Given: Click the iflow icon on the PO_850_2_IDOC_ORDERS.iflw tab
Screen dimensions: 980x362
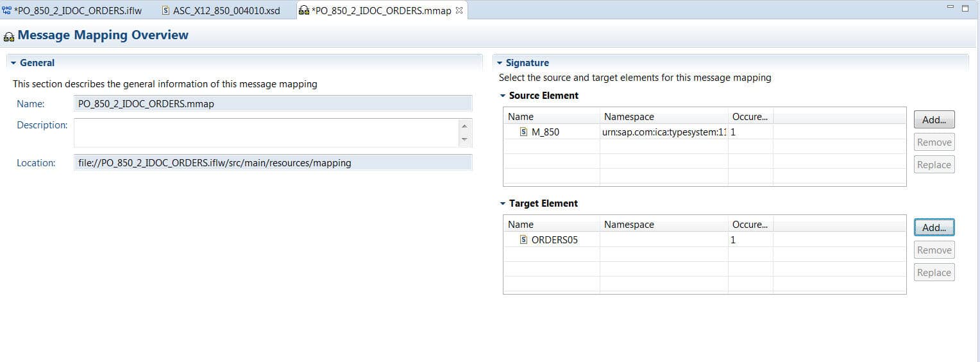Looking at the screenshot, I should (x=7, y=10).
